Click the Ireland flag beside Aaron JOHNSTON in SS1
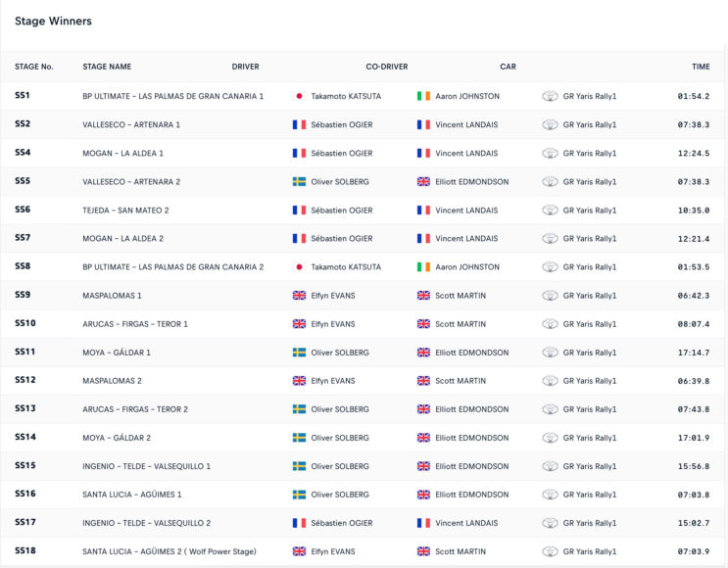The width and height of the screenshot is (728, 568). 423,96
